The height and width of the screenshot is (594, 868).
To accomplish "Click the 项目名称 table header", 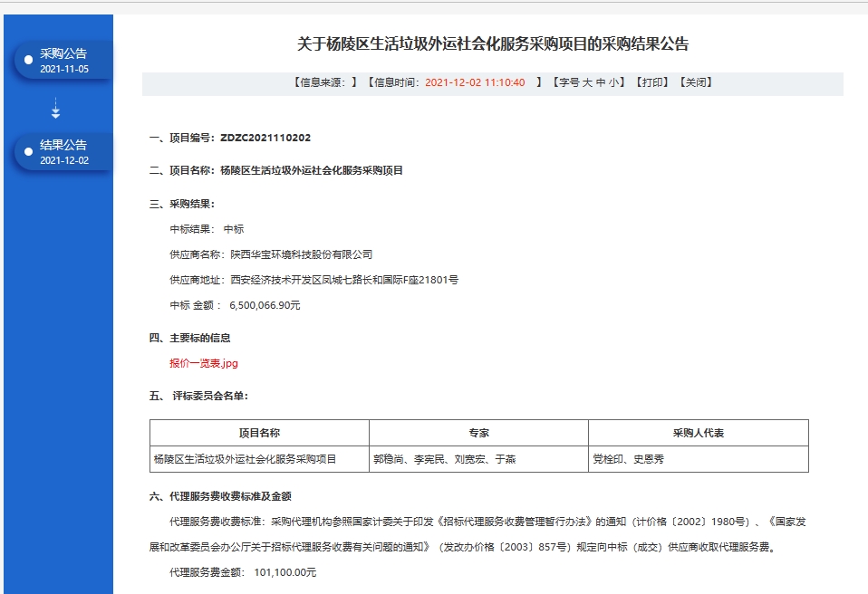I will click(259, 433).
